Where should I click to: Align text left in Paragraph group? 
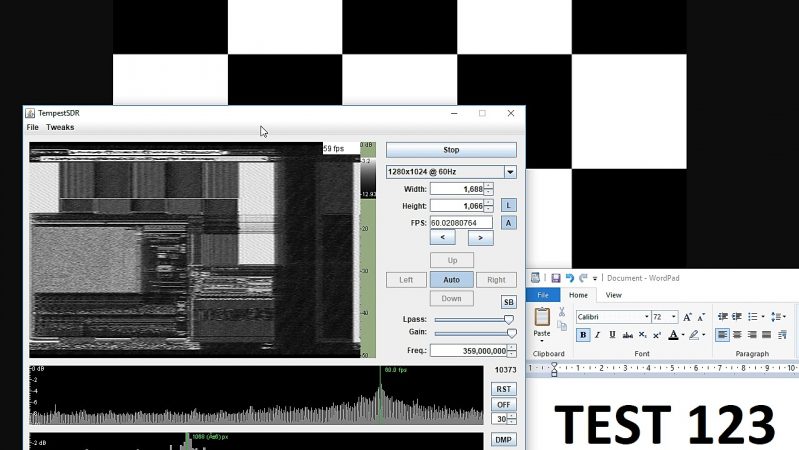[x=722, y=335]
